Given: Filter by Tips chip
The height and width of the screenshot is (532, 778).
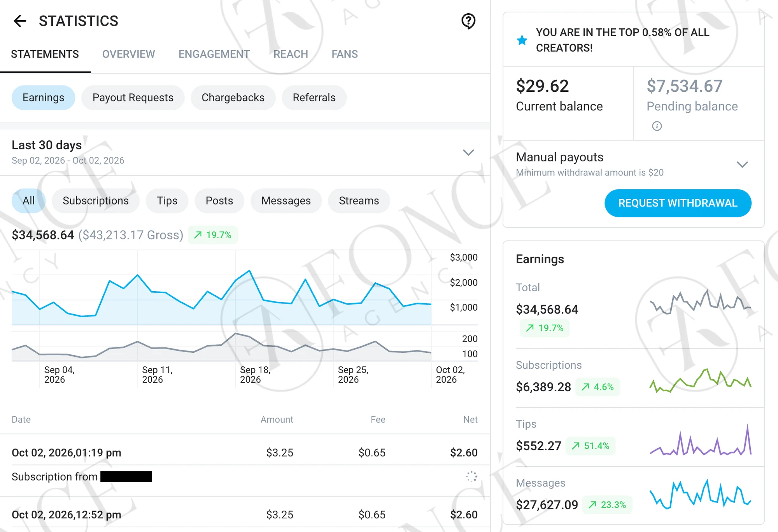Looking at the screenshot, I should (167, 201).
